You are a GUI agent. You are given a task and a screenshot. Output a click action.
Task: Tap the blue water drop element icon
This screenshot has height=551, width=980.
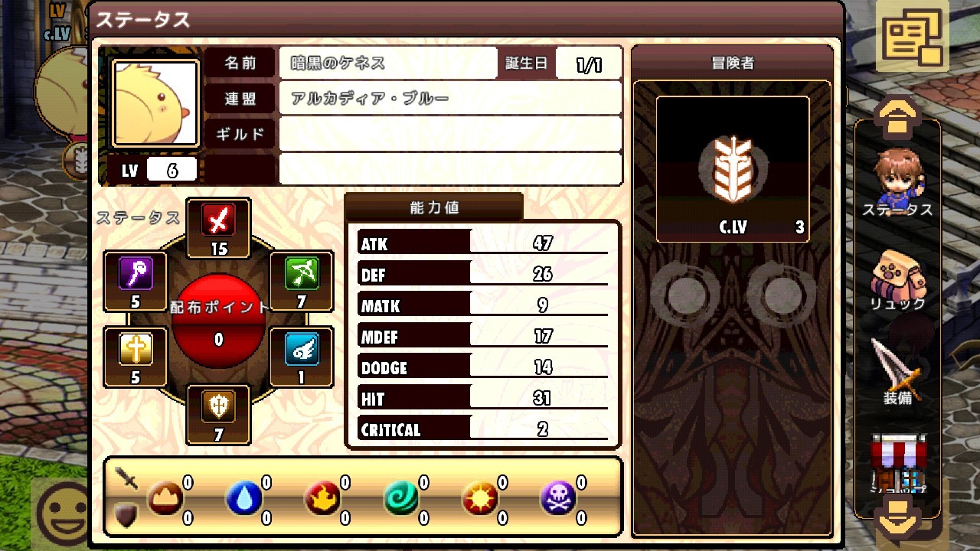(243, 500)
